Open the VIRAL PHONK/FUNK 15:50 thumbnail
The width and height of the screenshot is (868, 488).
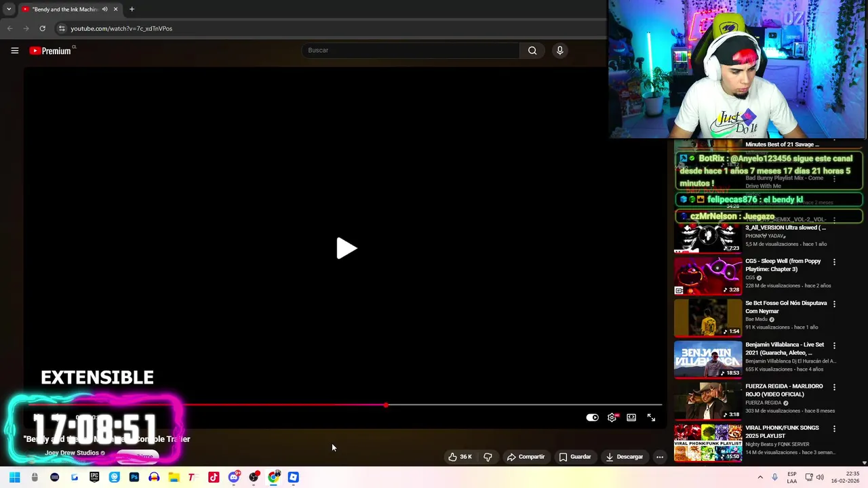[x=708, y=443]
